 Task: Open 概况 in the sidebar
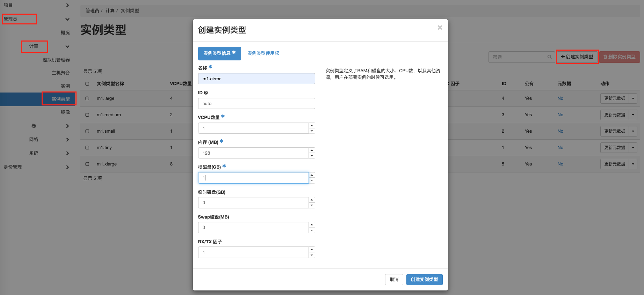[65, 33]
